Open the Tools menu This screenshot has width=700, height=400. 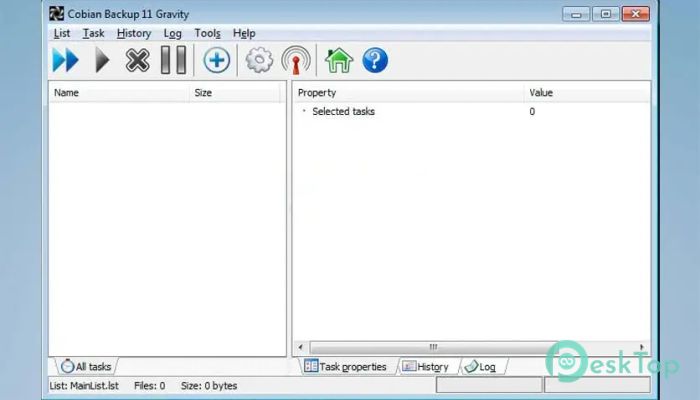[207, 33]
